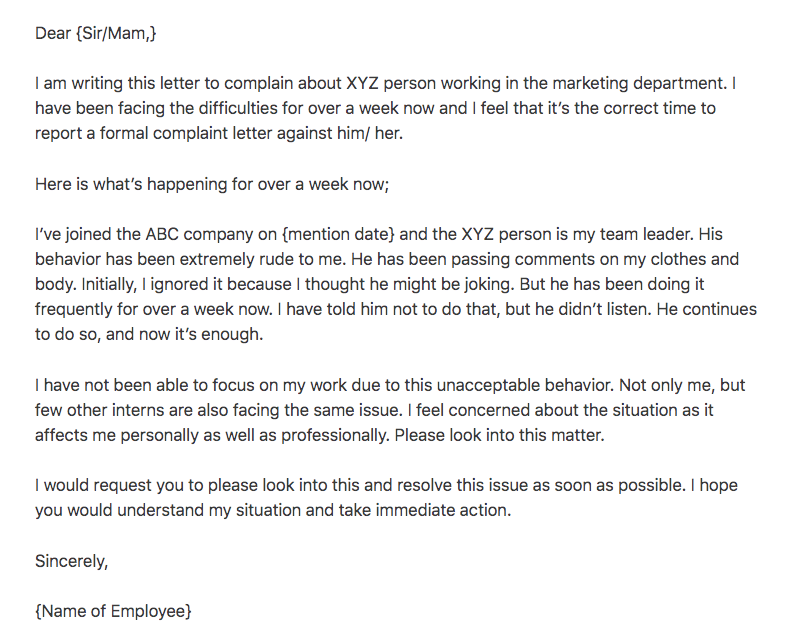Viewport: 793px width, 644px height.
Task: Click the words unacceptable behavior
Action: coord(525,385)
